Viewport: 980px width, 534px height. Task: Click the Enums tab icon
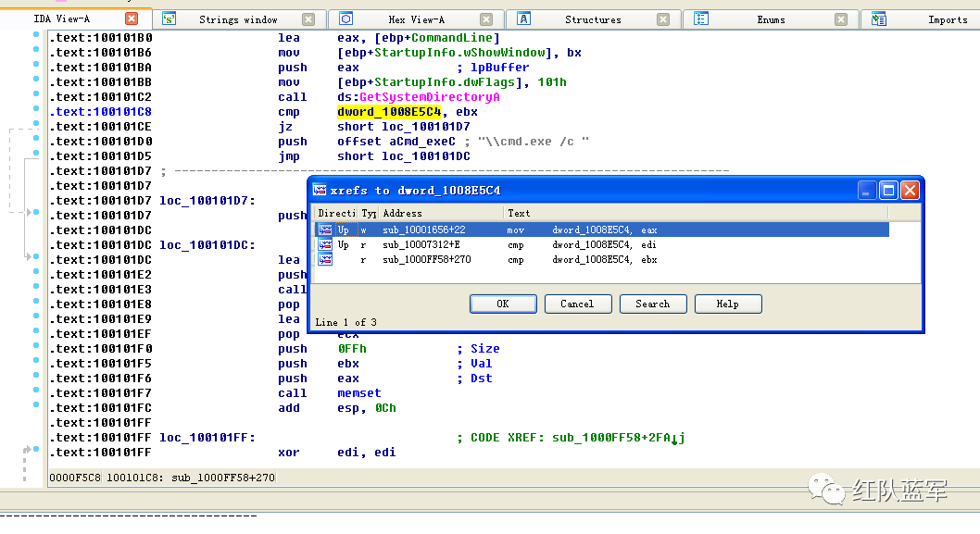point(702,19)
